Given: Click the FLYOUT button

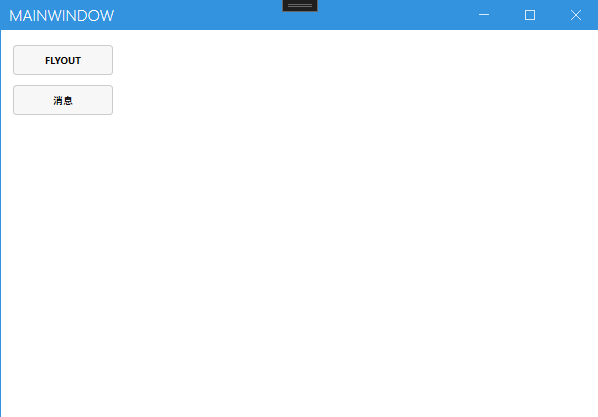Looking at the screenshot, I should click(63, 60).
